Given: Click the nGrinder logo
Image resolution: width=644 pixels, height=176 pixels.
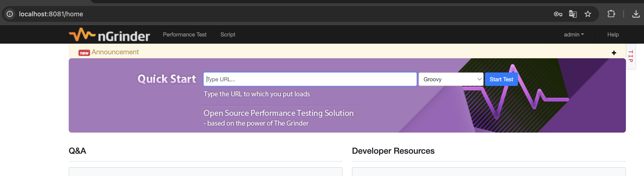Looking at the screenshot, I should point(109,35).
